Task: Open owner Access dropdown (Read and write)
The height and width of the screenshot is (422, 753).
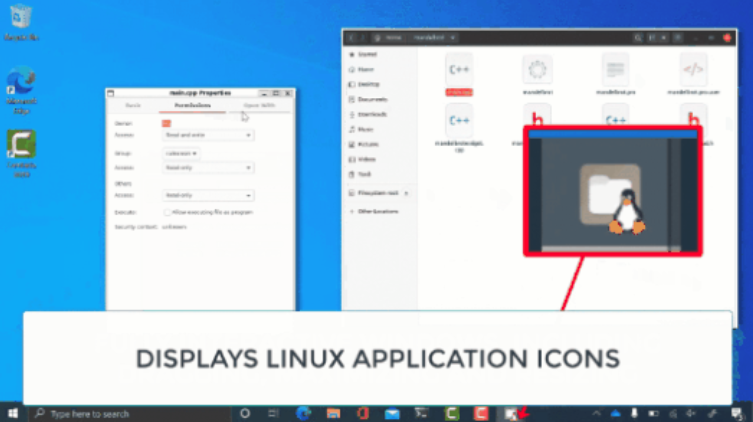Action: (208, 135)
